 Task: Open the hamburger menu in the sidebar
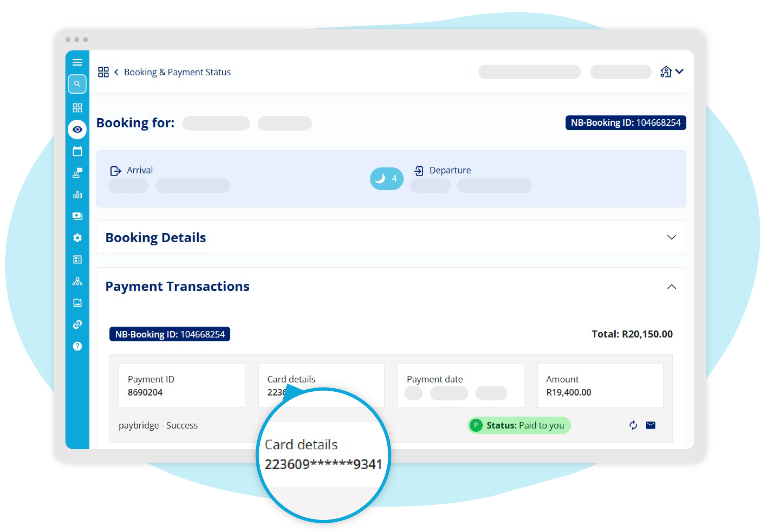pyautogui.click(x=77, y=62)
